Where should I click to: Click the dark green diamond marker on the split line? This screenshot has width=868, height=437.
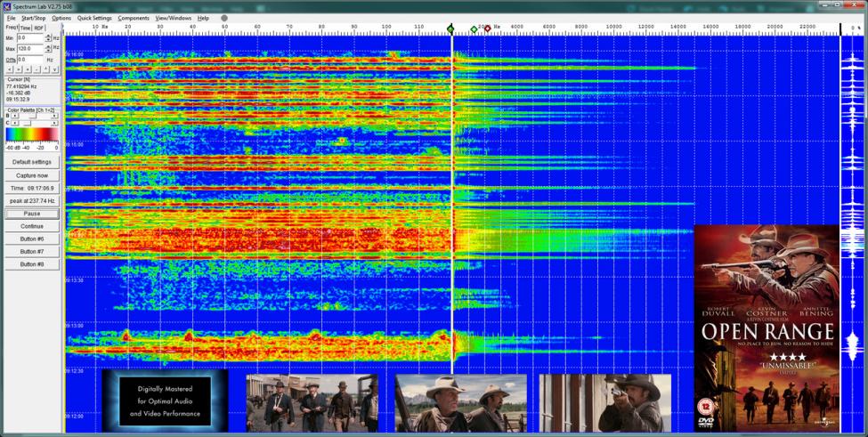(x=450, y=29)
